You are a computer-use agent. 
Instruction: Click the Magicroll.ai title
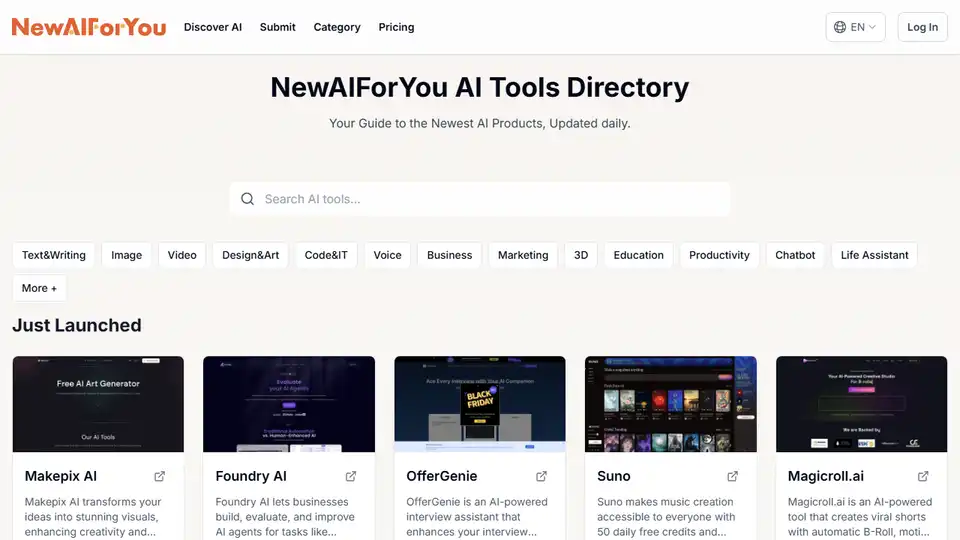[x=826, y=476]
